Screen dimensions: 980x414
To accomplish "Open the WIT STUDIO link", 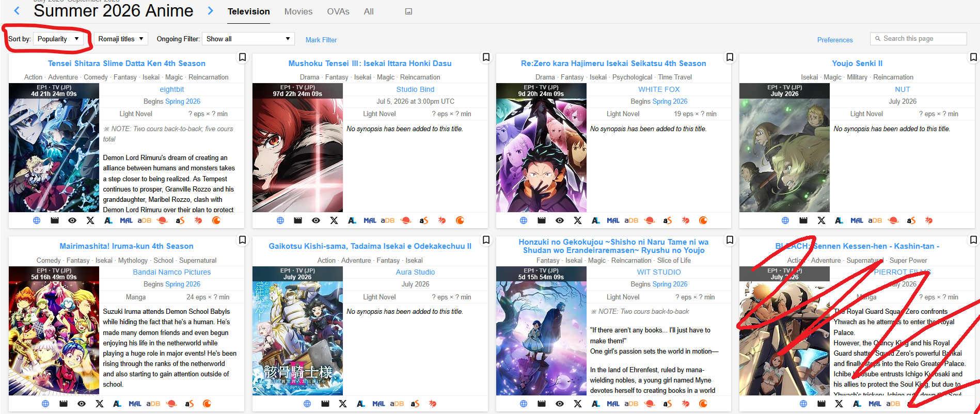I will click(x=659, y=272).
